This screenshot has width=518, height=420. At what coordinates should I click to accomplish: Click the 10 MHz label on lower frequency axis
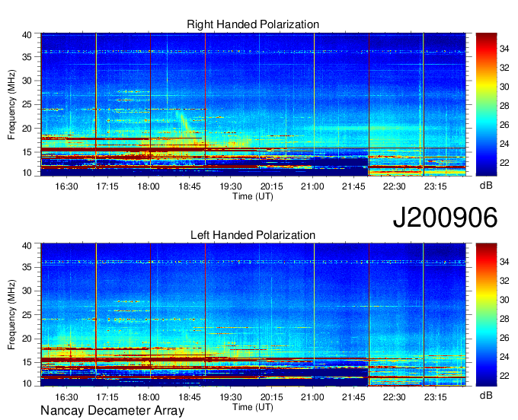(x=27, y=383)
